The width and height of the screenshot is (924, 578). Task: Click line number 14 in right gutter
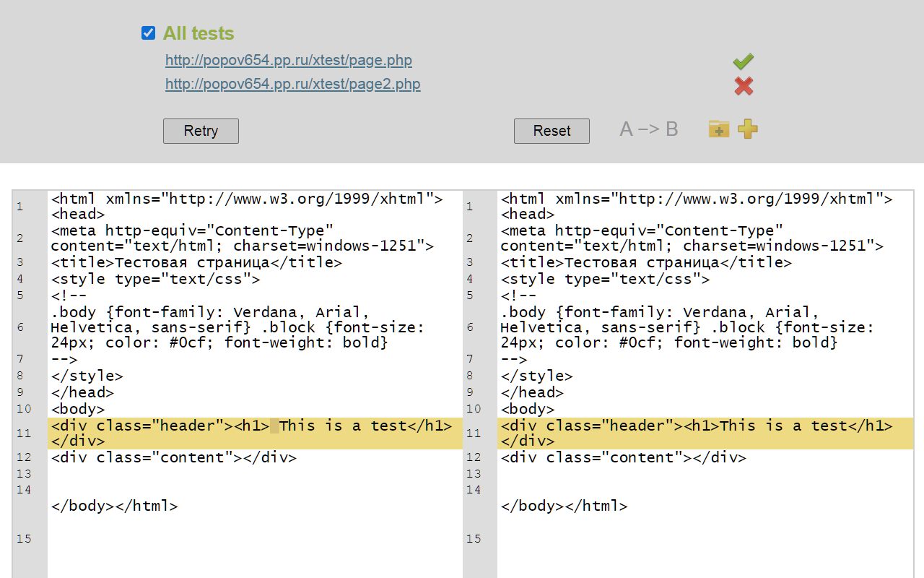(474, 490)
